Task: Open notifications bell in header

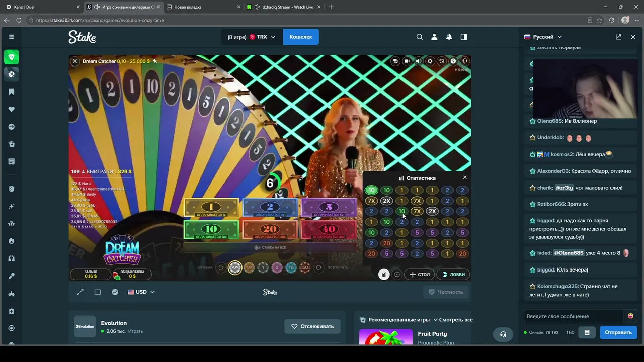Action: [449, 37]
